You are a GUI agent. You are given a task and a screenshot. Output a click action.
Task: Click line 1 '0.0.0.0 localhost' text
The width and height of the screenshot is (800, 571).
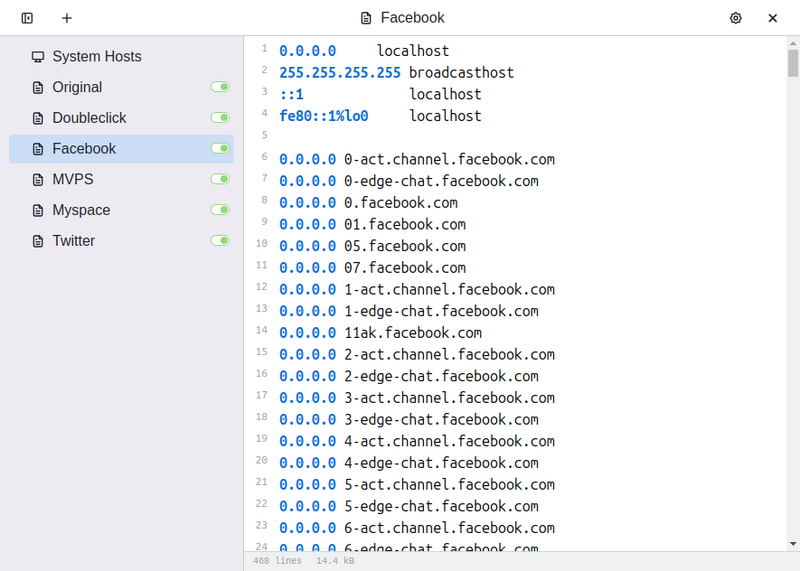[x=364, y=51]
